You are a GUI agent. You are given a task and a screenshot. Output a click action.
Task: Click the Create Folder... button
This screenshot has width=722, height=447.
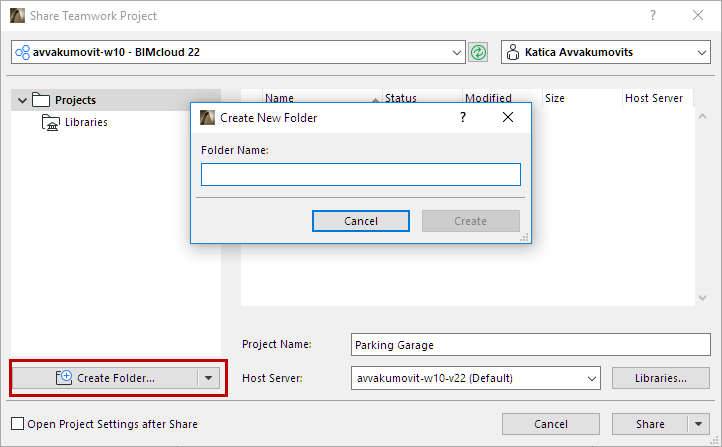tap(105, 378)
